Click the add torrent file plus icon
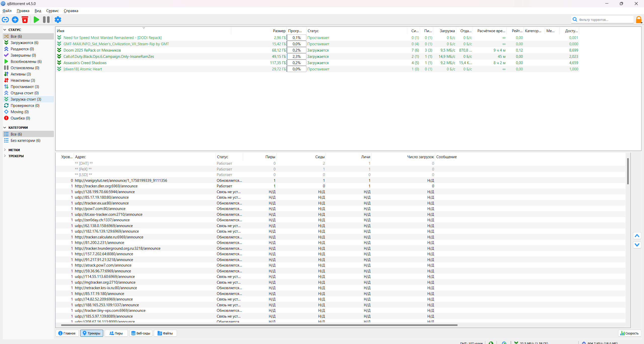 [x=15, y=20]
